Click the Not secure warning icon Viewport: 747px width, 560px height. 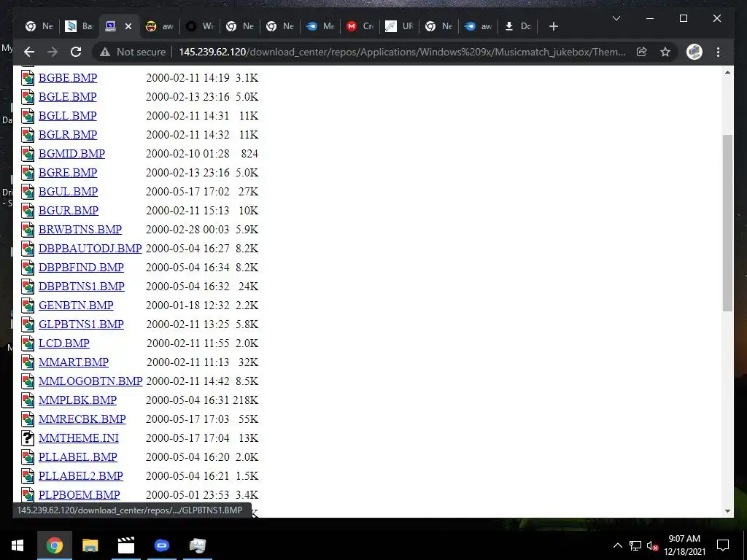click(105, 52)
